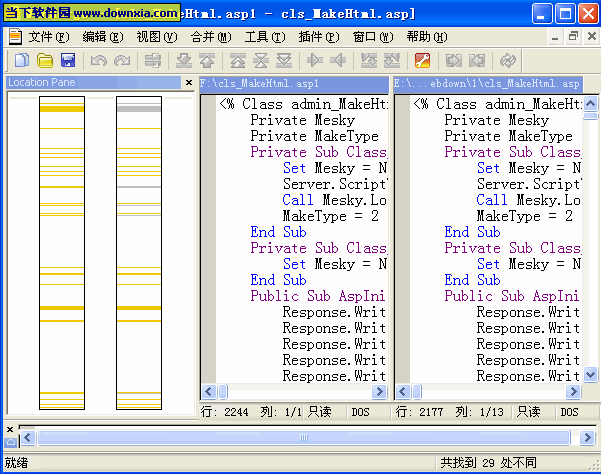
Task: Click 'Server.Script' in the left pane
Action: (x=335, y=184)
